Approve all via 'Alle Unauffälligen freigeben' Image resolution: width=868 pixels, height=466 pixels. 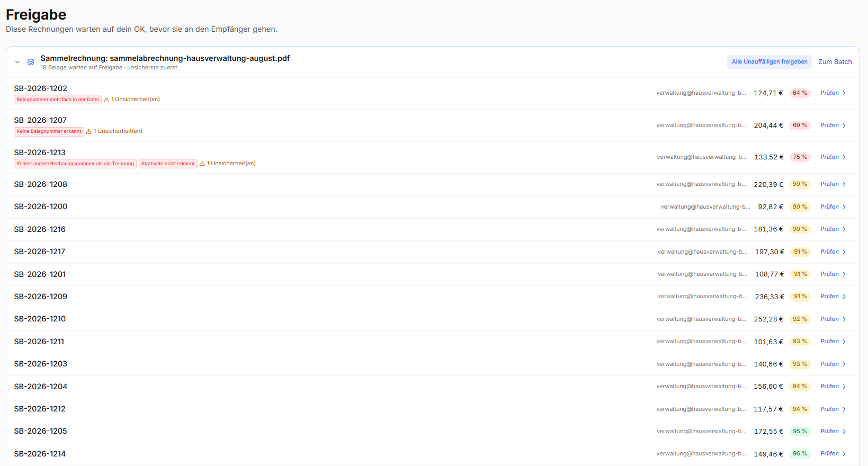tap(769, 62)
